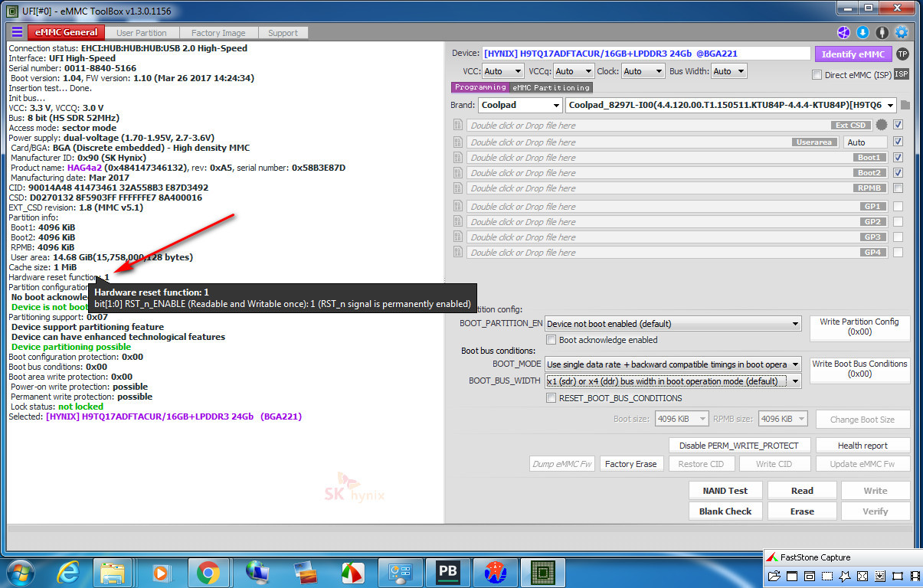Click the file icon of the Userarea row
Image resolution: width=923 pixels, height=588 pixels.
point(457,142)
